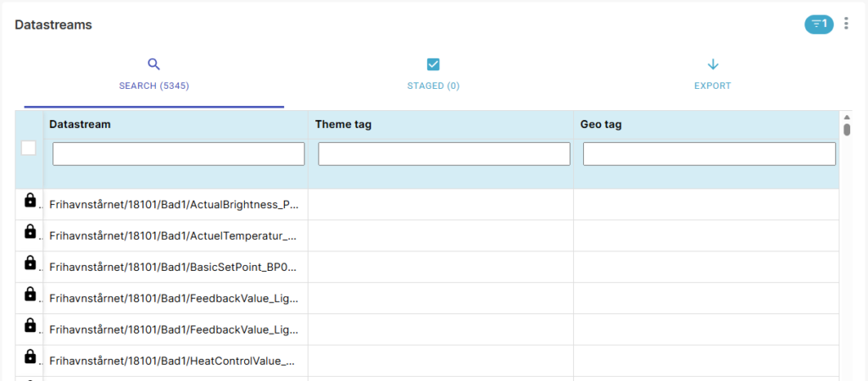
Task: Switch to the STAGED (0) tab
Action: point(433,86)
